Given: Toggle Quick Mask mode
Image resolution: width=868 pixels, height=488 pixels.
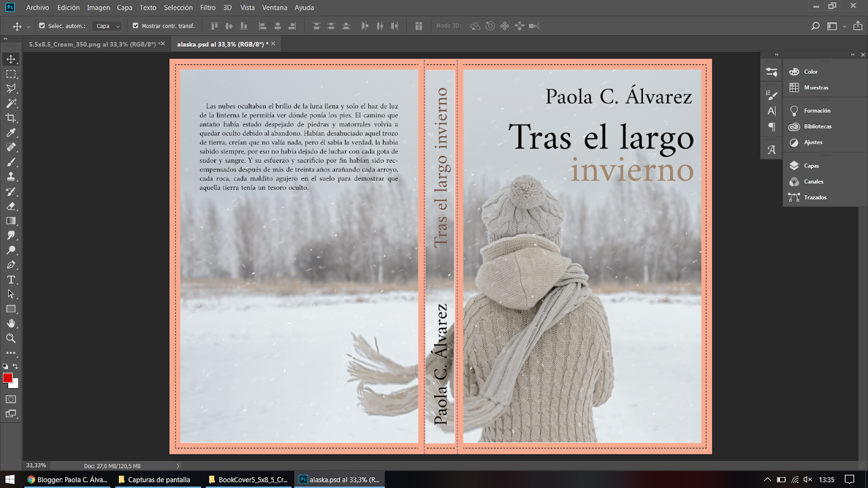Looking at the screenshot, I should click(11, 399).
